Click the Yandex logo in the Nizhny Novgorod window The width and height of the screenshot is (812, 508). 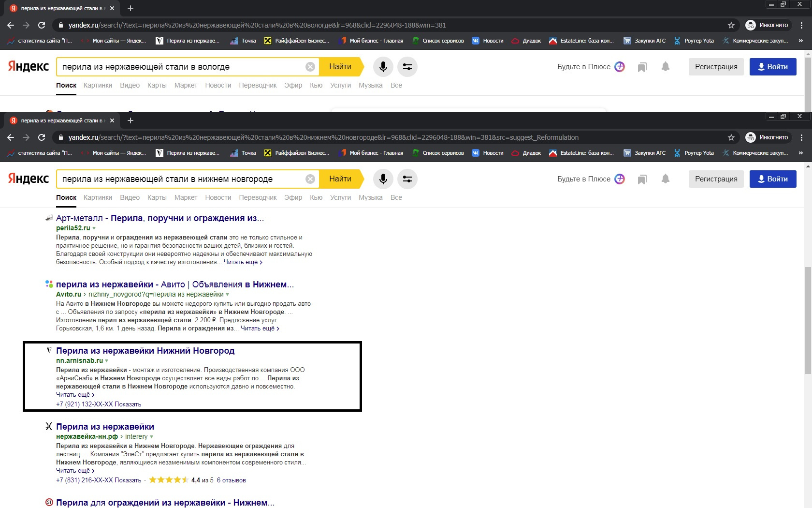pyautogui.click(x=28, y=179)
